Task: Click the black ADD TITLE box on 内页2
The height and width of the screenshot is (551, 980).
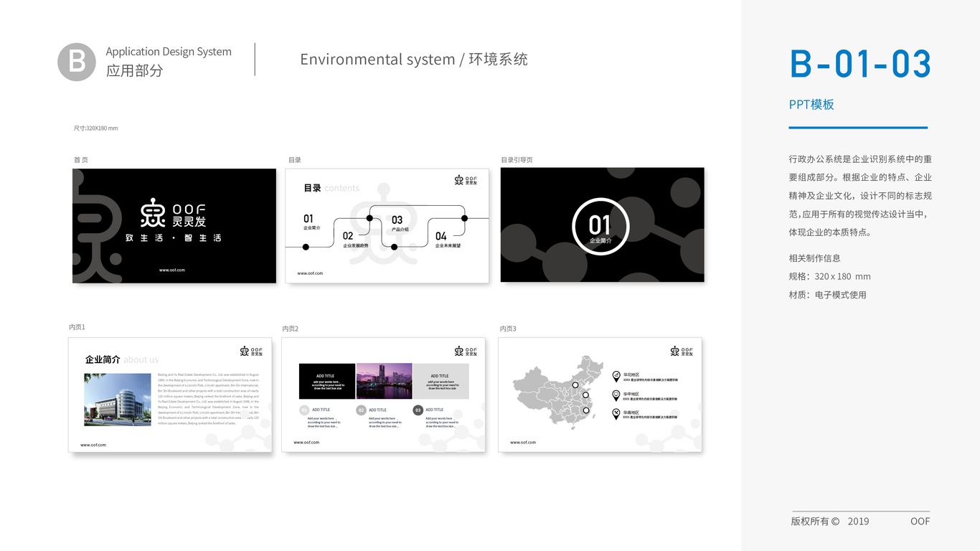Action: tap(327, 381)
